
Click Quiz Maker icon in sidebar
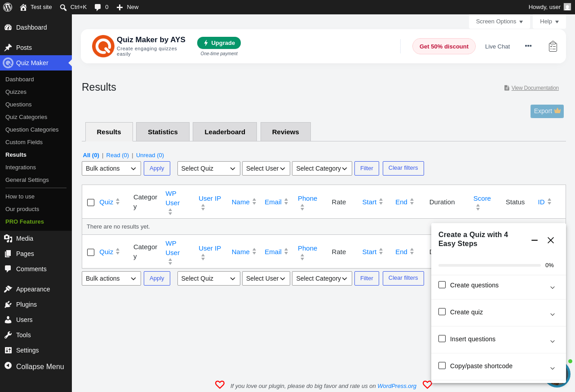click(8, 63)
